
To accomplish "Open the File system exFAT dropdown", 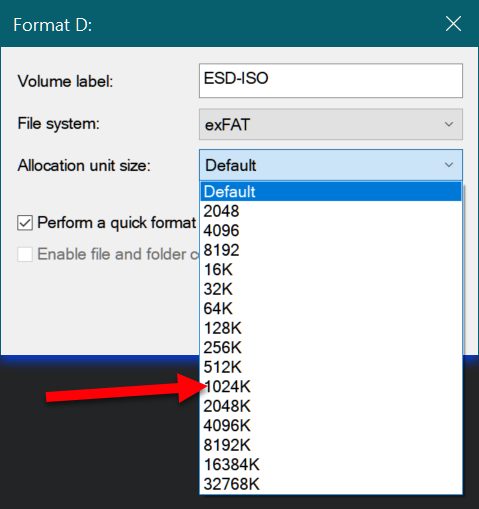I will [x=331, y=124].
